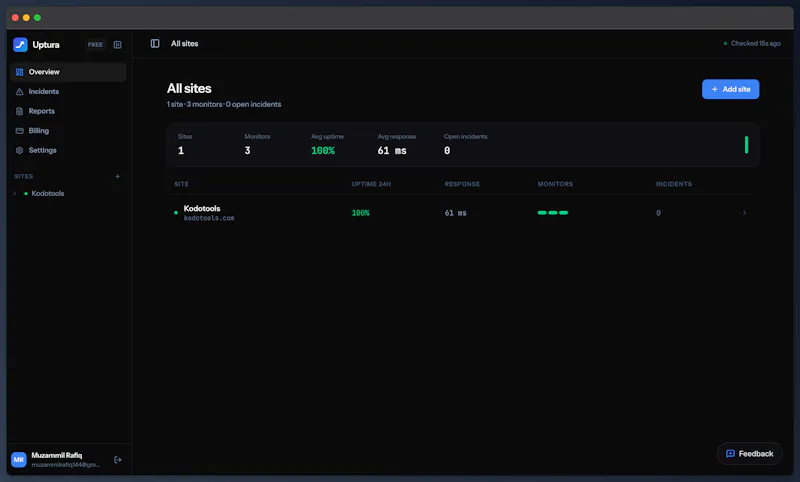The image size is (800, 482).
Task: Open Settings from the sidebar
Action: pyautogui.click(x=68, y=150)
